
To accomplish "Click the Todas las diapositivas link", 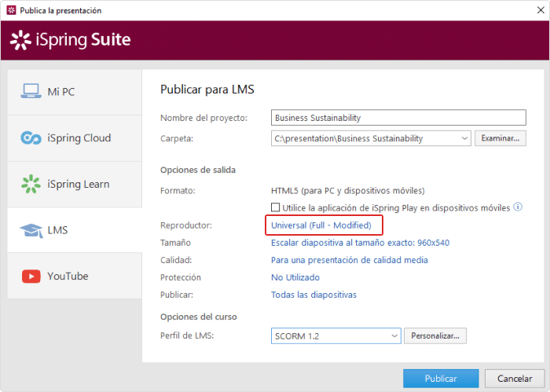I will (x=313, y=295).
